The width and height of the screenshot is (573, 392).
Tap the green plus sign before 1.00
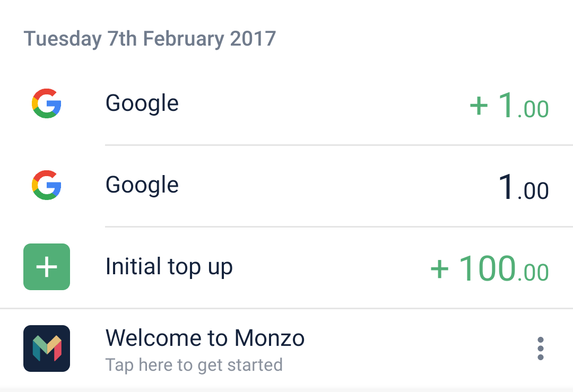point(479,106)
